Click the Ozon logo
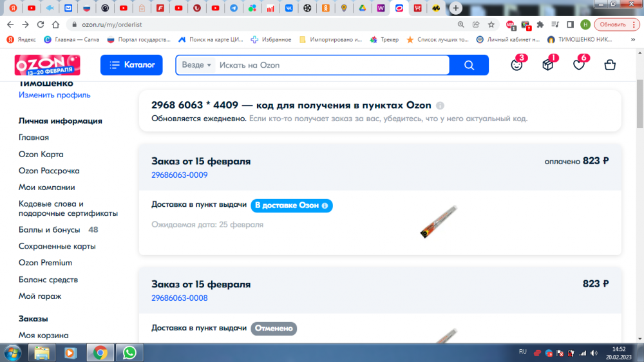644x362 pixels. pos(47,65)
